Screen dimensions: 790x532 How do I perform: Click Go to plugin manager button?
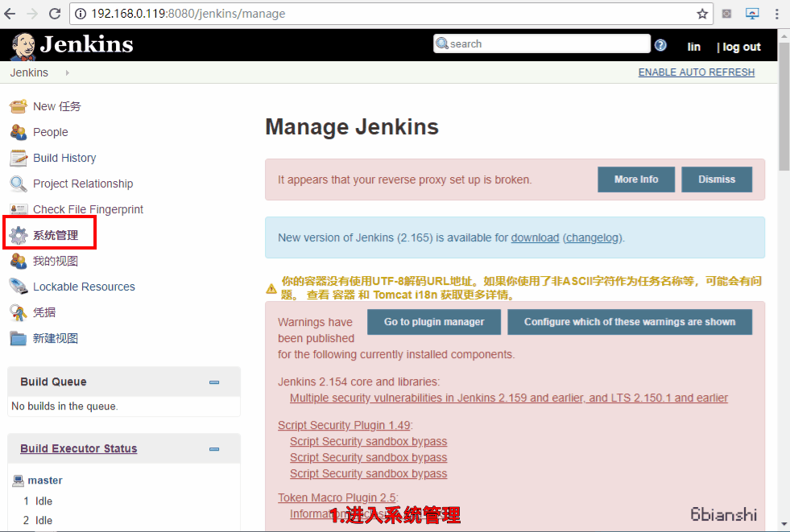(434, 322)
